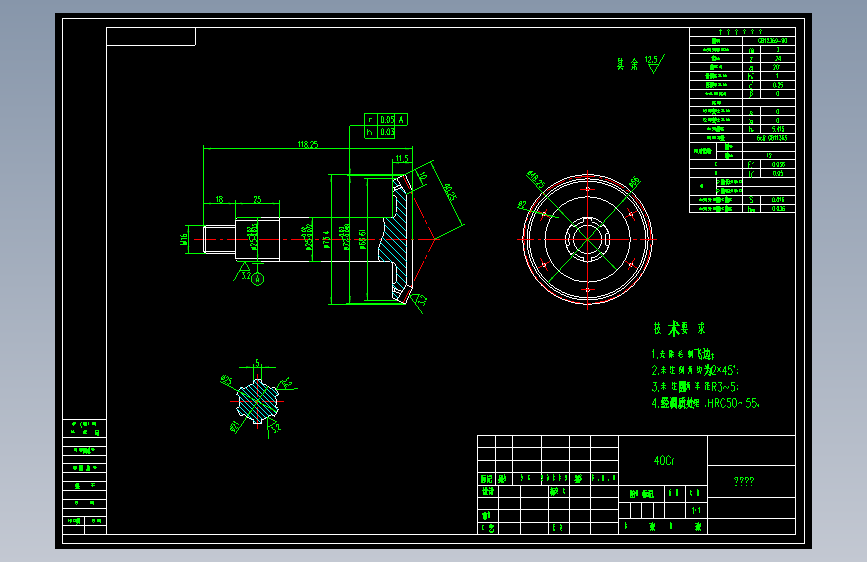
Task: Click the 0.03 tolerance value in the feature frame
Action: click(387, 132)
